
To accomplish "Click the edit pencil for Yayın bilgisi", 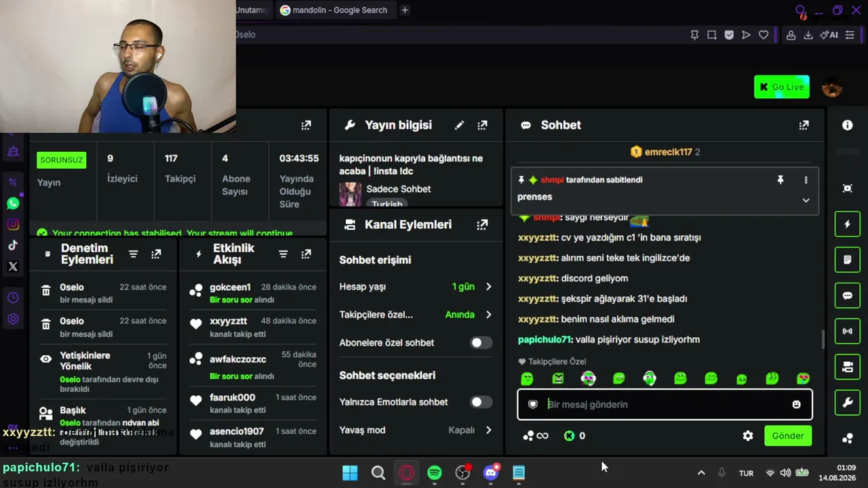I will click(x=459, y=125).
